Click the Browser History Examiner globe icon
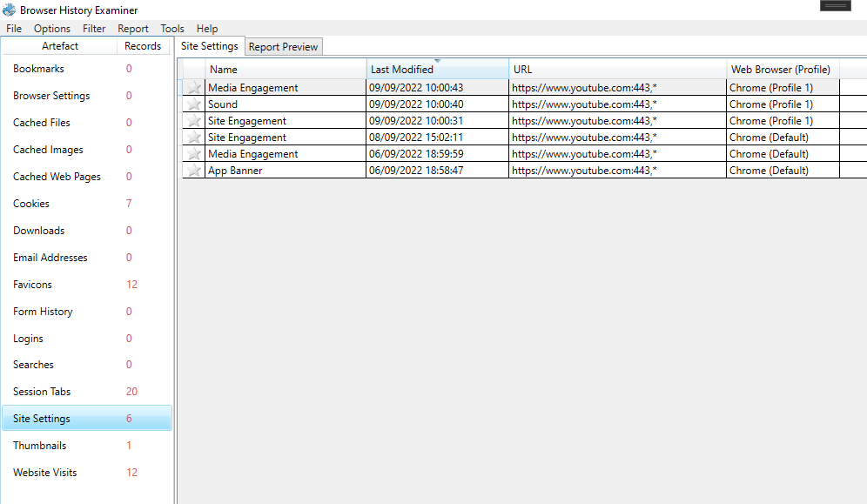Viewport: 867px width, 504px height. tap(9, 10)
